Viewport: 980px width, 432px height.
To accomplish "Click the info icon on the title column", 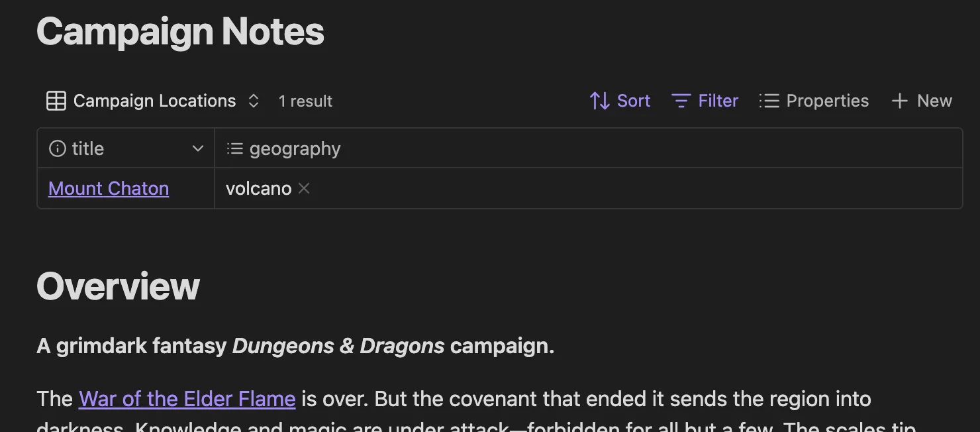I will [x=58, y=148].
